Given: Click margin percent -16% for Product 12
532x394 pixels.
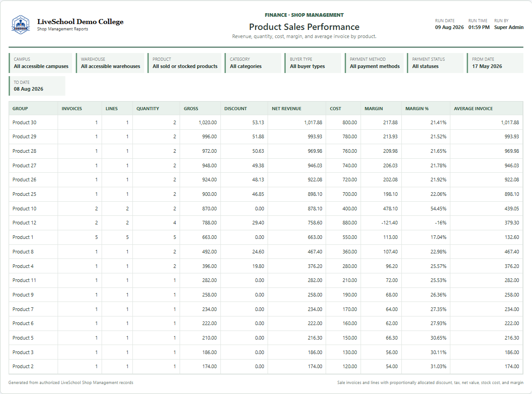Looking at the screenshot, I should tap(440, 223).
